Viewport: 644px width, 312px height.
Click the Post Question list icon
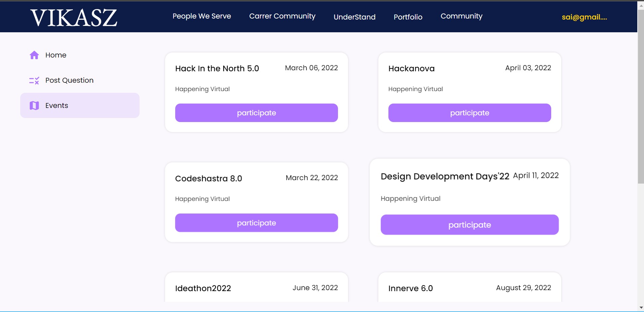click(x=34, y=80)
